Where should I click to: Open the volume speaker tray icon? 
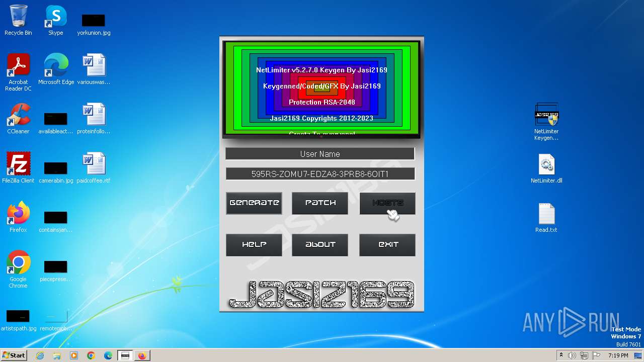point(572,355)
